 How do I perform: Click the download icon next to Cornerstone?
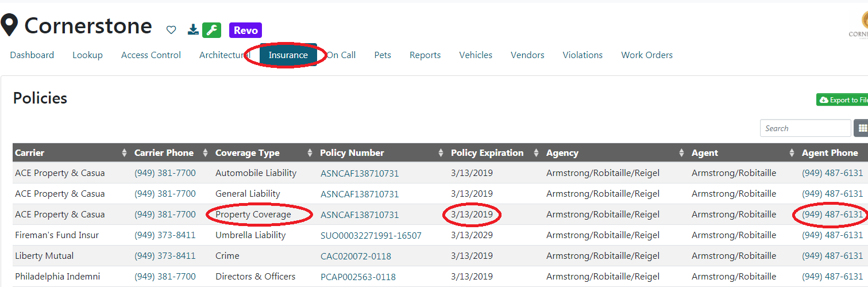(194, 30)
